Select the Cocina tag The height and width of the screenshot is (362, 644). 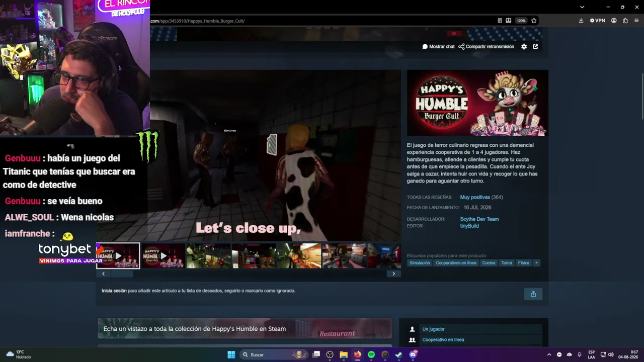pos(489,263)
